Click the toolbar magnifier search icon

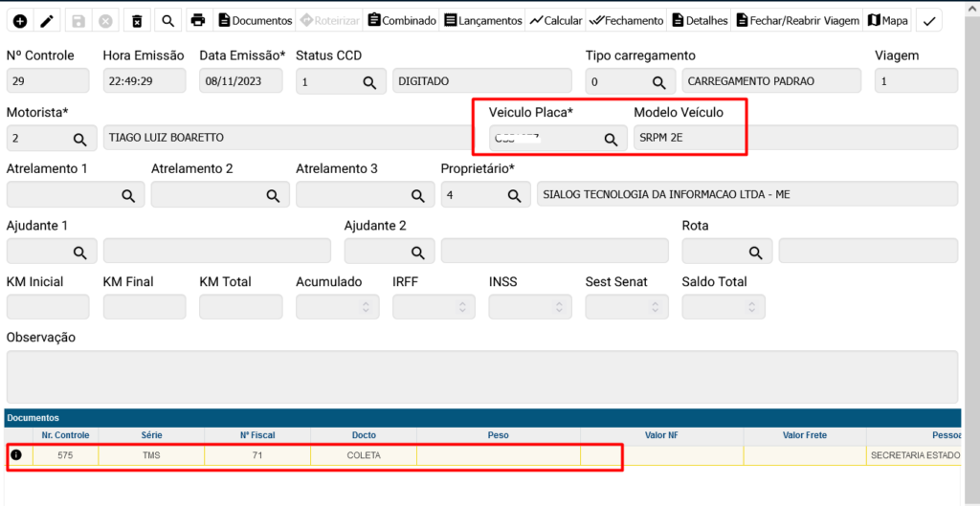point(167,20)
